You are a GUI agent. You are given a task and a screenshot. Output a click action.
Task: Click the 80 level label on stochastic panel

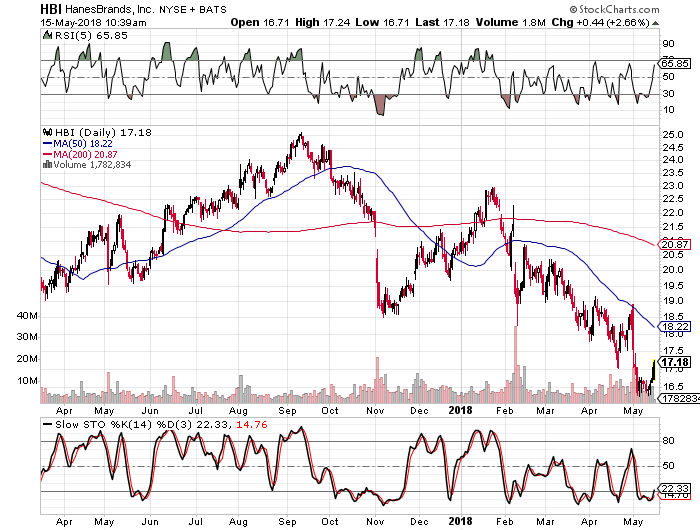click(x=668, y=440)
